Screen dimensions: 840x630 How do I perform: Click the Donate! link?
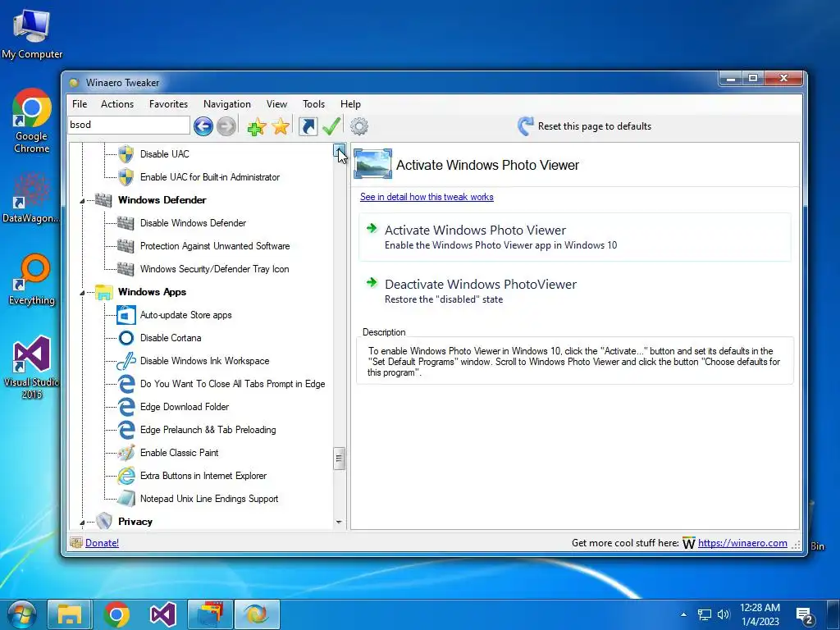pos(102,543)
